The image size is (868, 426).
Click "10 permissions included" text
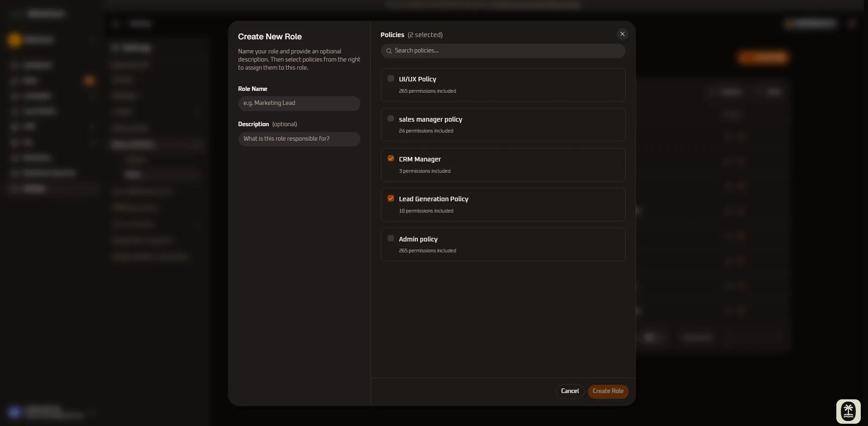(426, 211)
